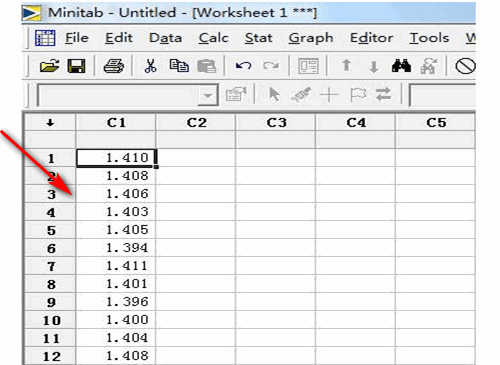Viewport: 500px width, 365px height.
Task: Click cell with value 1.410
Action: (x=116, y=158)
